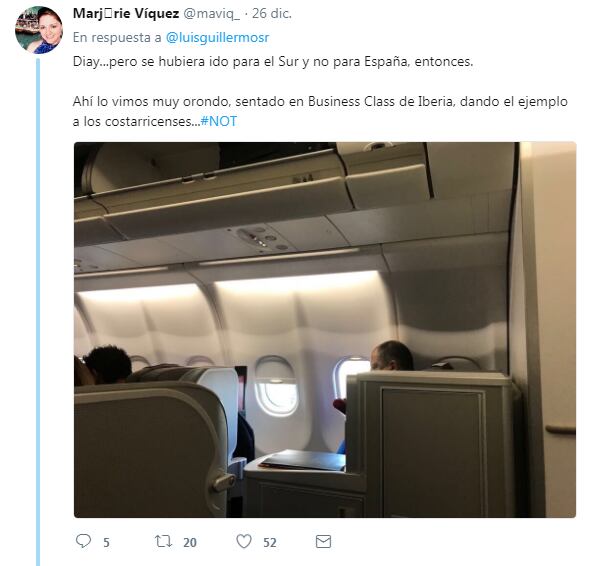This screenshot has width=605, height=566.
Task: Click the reply count 5
Action: (x=106, y=542)
